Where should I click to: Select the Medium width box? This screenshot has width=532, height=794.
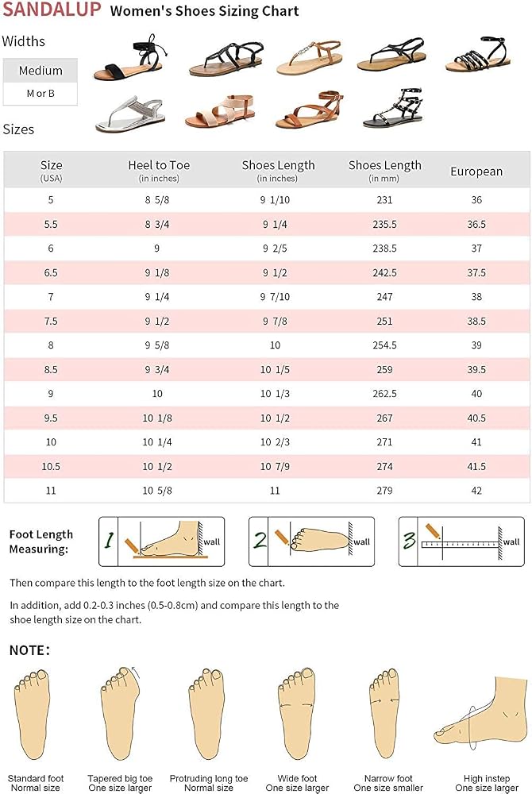(40, 71)
